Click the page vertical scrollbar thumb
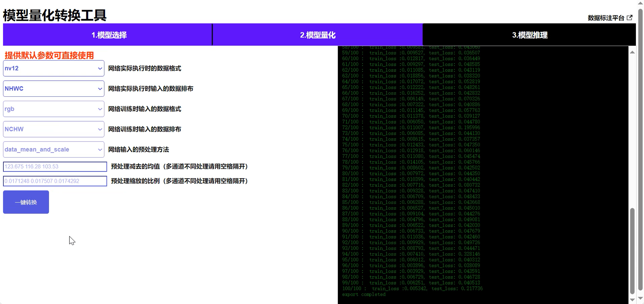 [640, 149]
